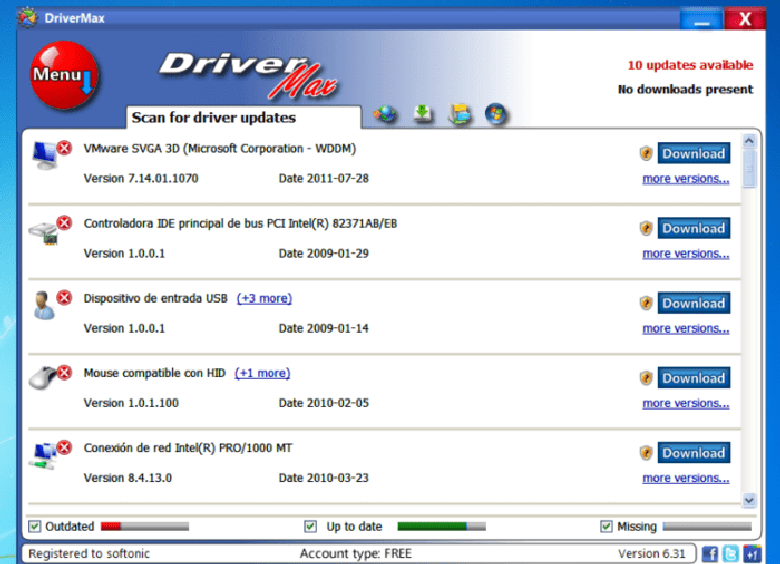Click Account type: FREE status text
780x564 pixels.
356,554
